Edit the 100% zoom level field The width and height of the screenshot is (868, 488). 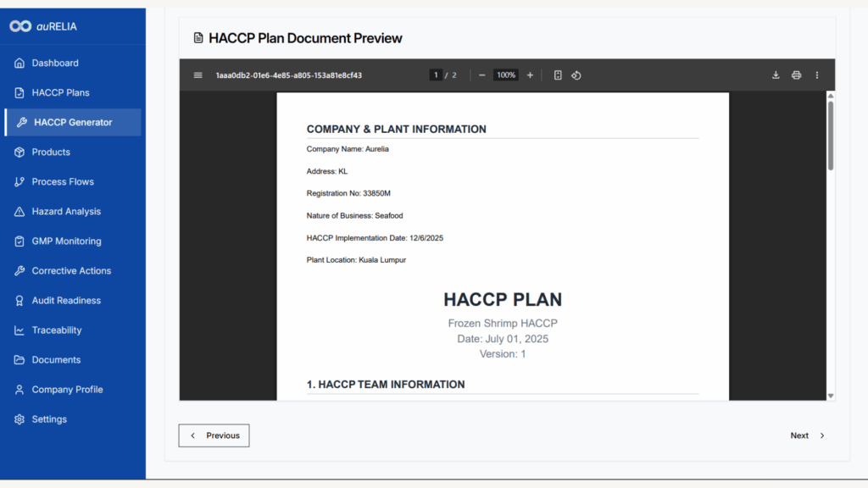(506, 75)
